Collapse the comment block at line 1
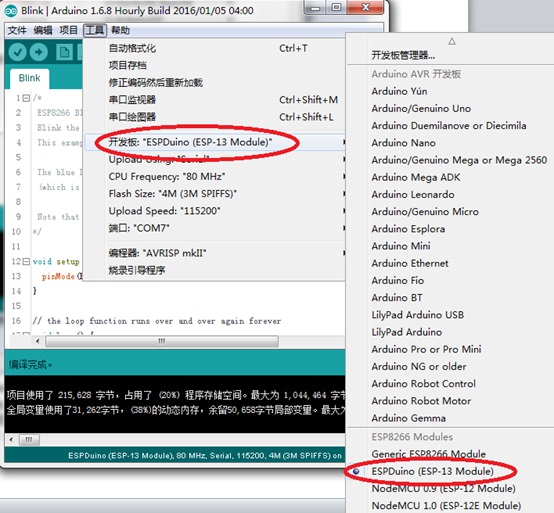Viewport: 554px width, 513px height. click(26, 98)
